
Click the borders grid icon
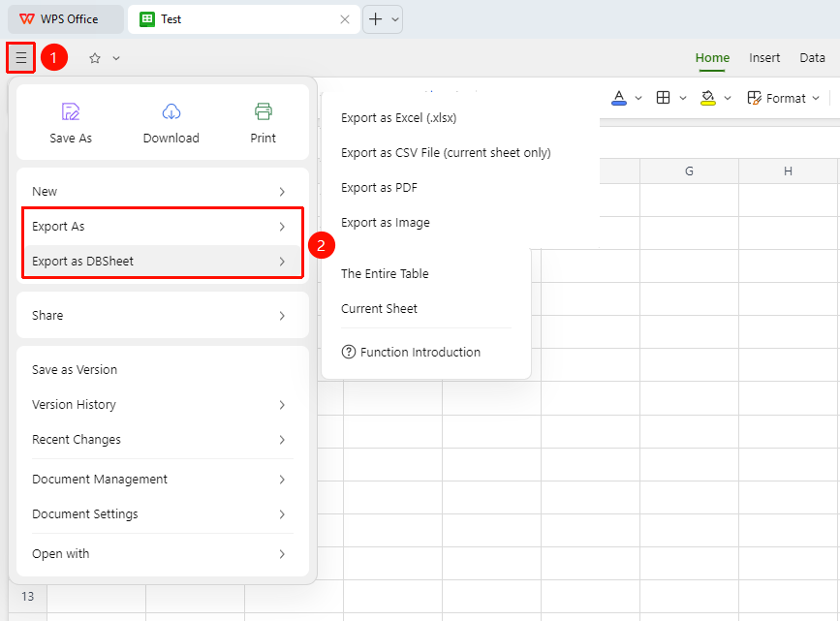[664, 98]
